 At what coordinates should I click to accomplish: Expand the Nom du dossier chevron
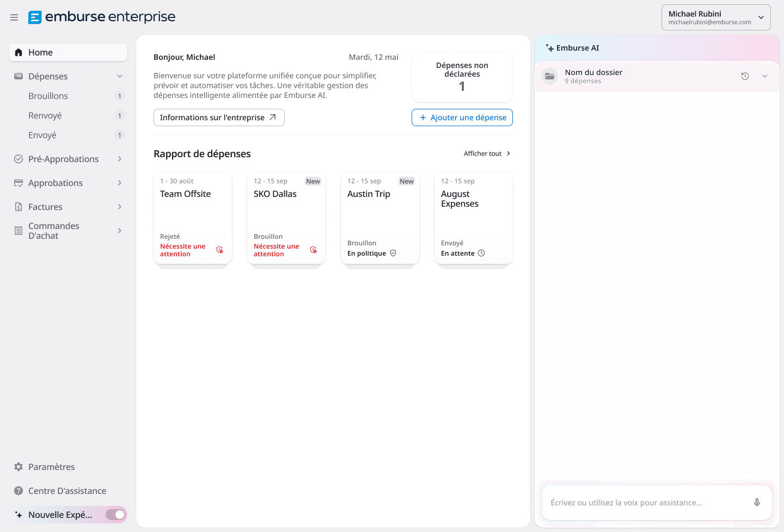pyautogui.click(x=765, y=76)
